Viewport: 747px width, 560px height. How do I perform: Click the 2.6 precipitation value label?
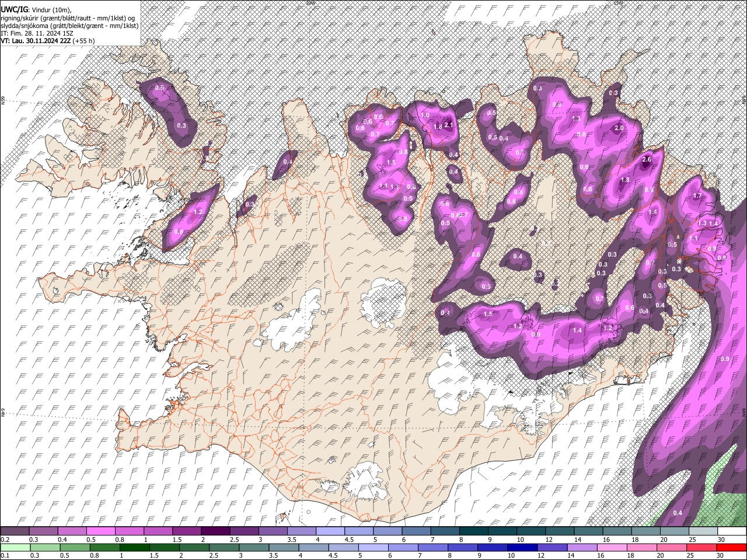(x=646, y=160)
